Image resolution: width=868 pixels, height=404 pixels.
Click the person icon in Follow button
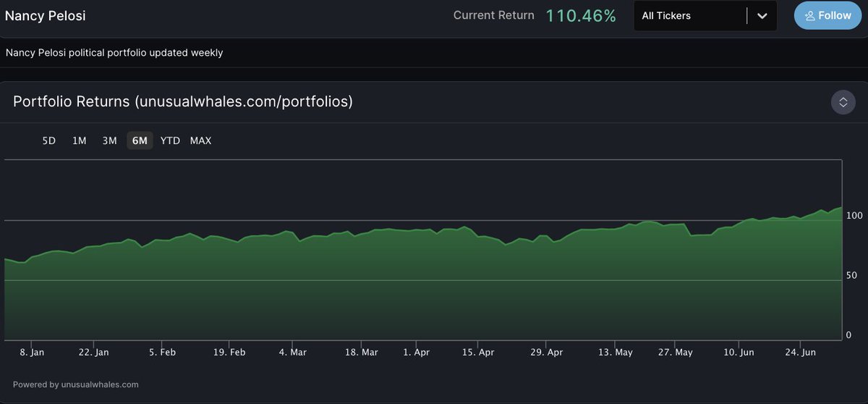[809, 15]
